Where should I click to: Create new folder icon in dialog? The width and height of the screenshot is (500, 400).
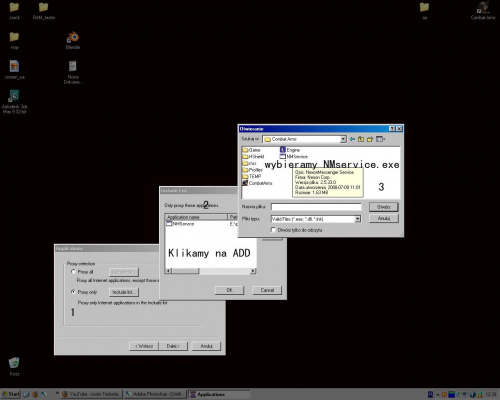tap(370, 139)
